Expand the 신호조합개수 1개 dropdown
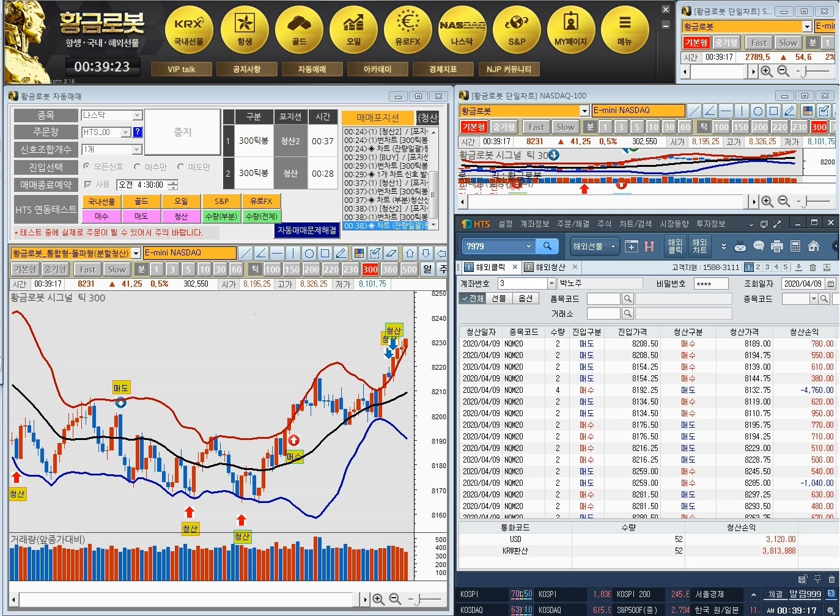This screenshot has width=840, height=616. point(137,150)
